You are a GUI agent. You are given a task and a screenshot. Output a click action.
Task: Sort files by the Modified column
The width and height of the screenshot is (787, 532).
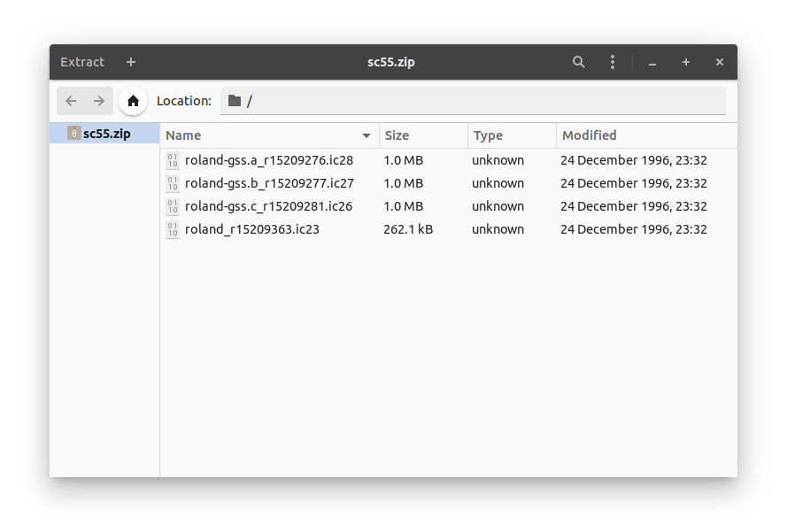click(x=589, y=135)
